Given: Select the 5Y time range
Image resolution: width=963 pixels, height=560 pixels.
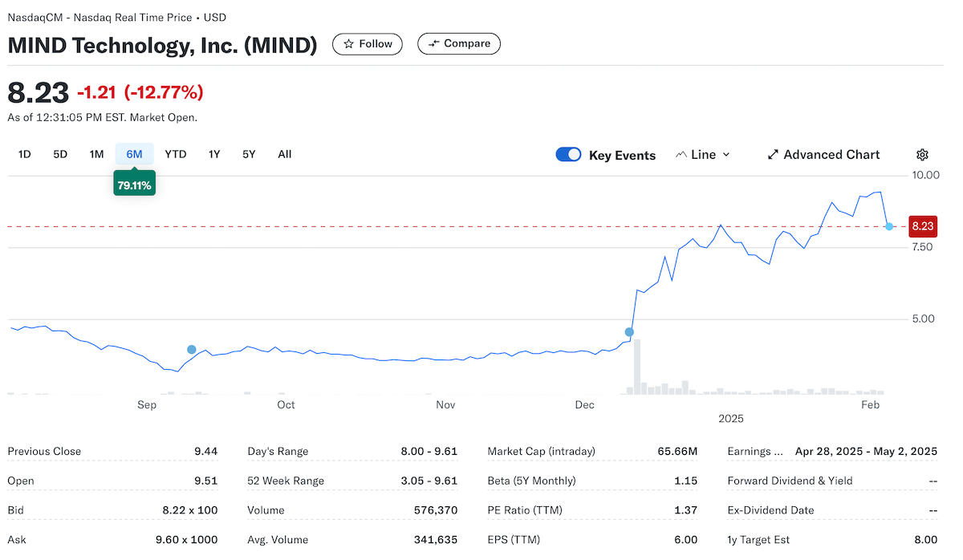Looking at the screenshot, I should pyautogui.click(x=249, y=154).
